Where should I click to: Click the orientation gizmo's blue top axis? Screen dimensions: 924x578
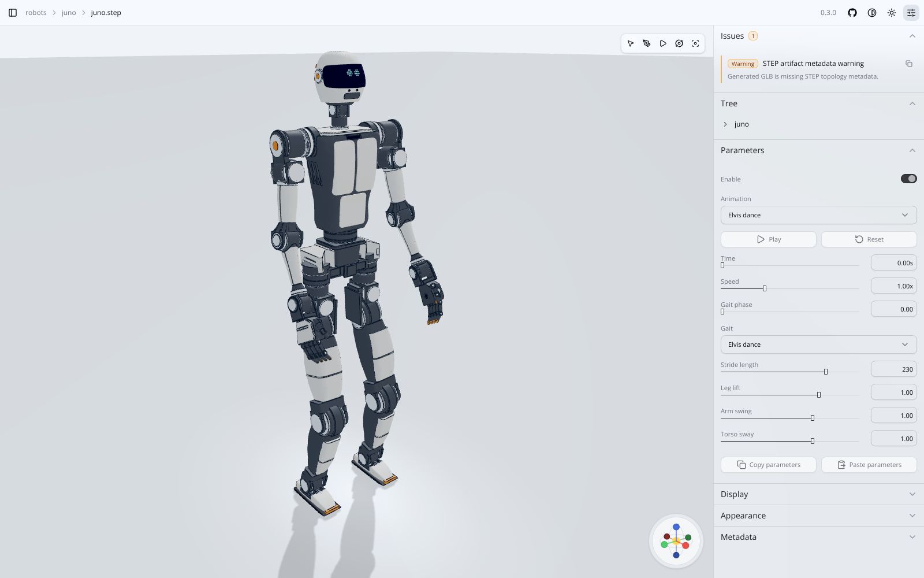click(x=676, y=527)
